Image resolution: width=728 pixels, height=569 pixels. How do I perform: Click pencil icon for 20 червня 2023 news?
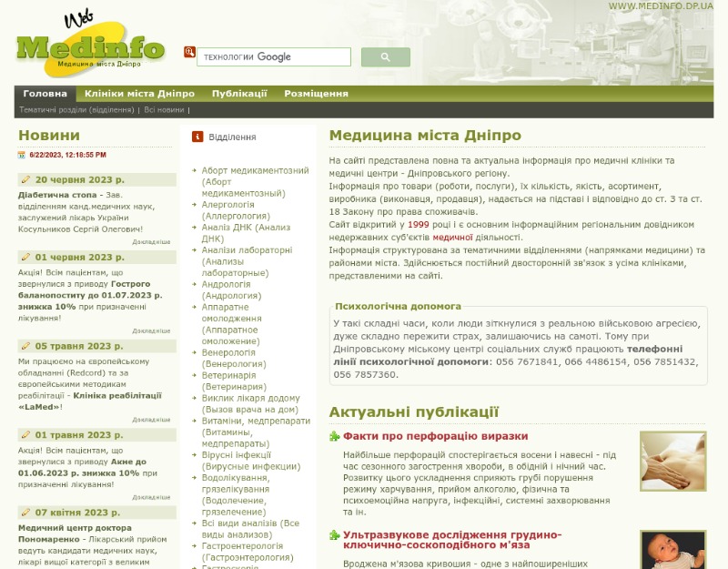click(26, 179)
